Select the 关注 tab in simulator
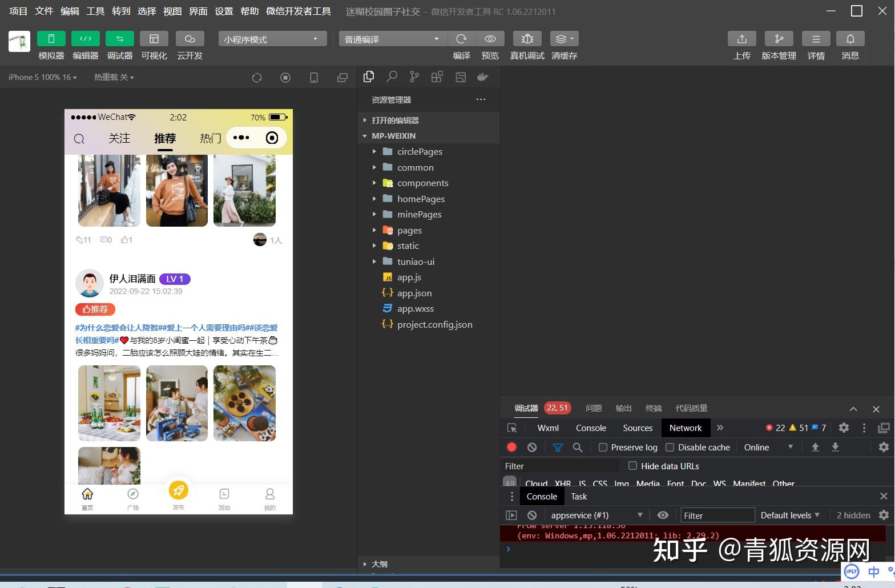Viewport: 895px width, 588px height. (x=119, y=138)
